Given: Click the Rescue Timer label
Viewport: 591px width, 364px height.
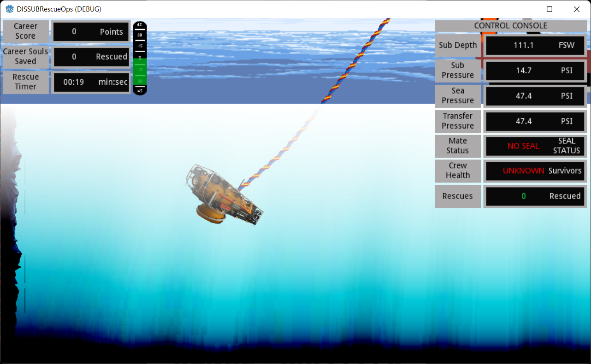Looking at the screenshot, I should tap(25, 82).
